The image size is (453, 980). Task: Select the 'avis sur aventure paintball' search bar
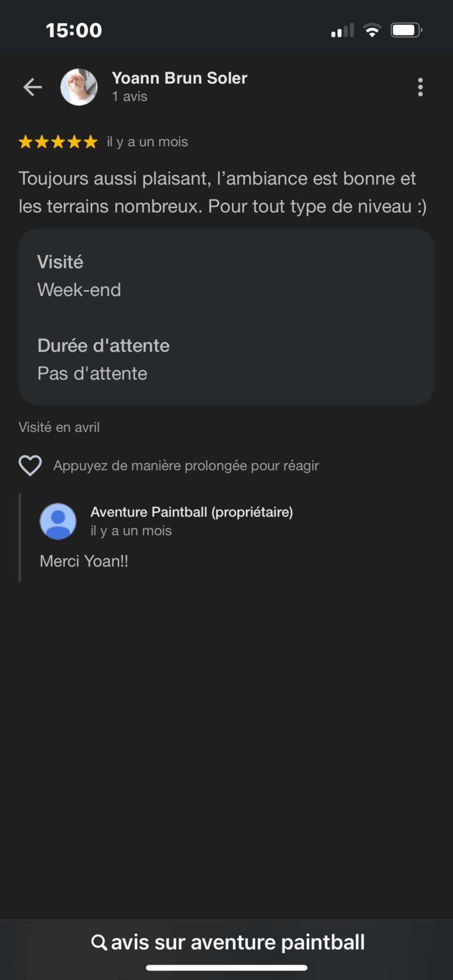click(x=228, y=942)
